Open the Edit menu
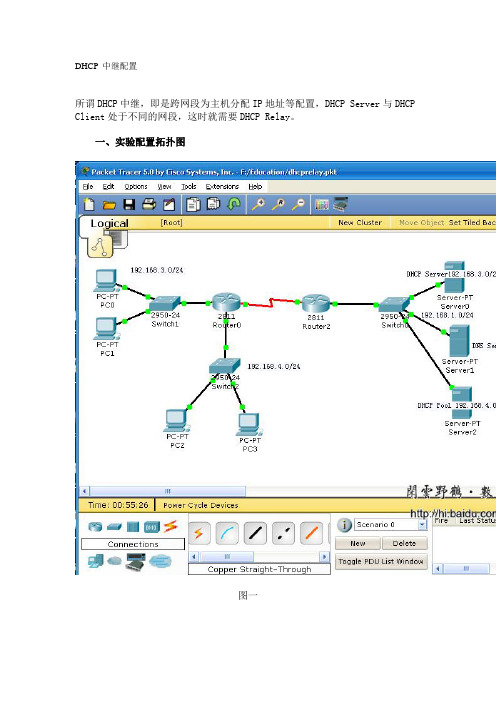The width and height of the screenshot is (496, 702). click(x=108, y=186)
